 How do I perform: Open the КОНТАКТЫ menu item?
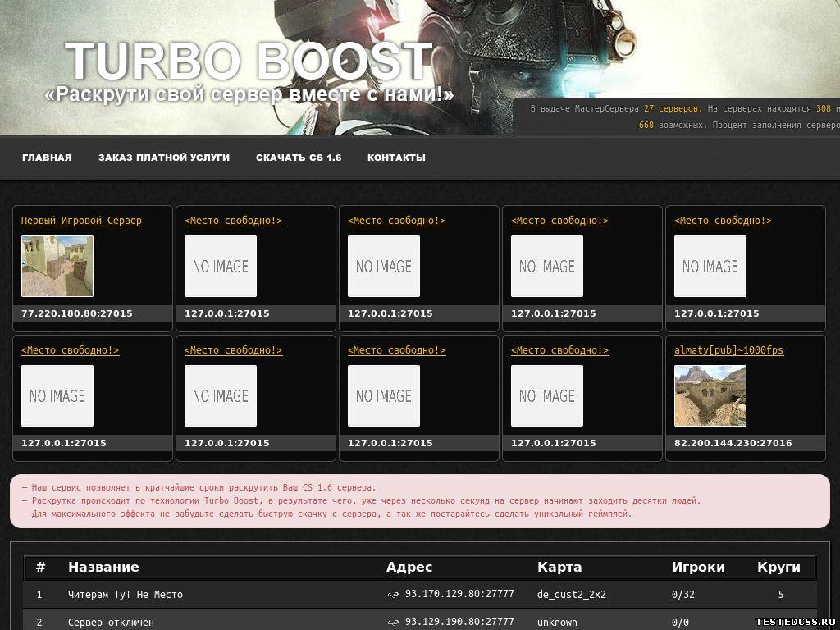(396, 157)
